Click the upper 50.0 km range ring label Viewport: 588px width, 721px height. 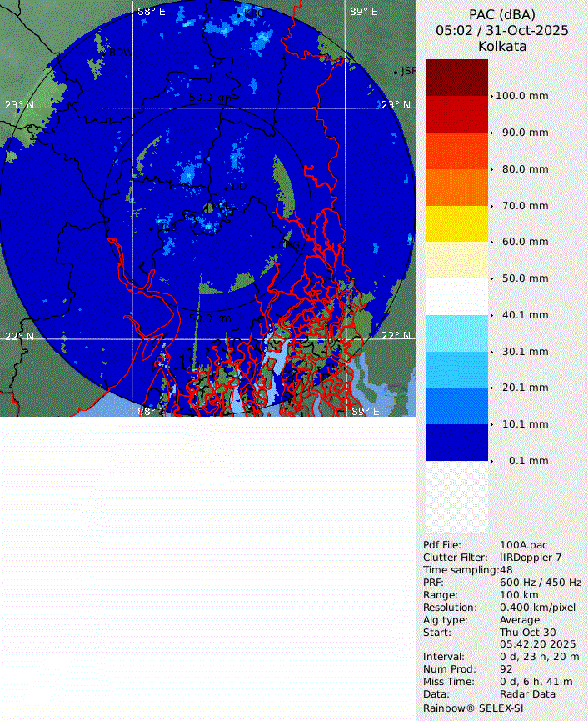click(211, 98)
